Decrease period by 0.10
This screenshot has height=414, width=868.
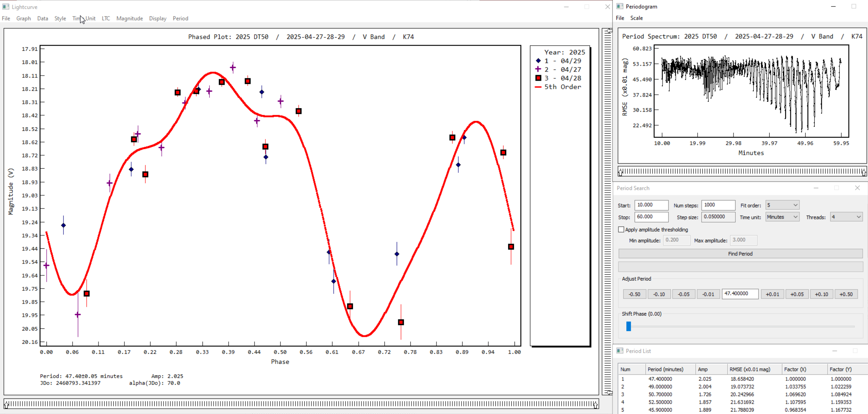[x=659, y=294]
